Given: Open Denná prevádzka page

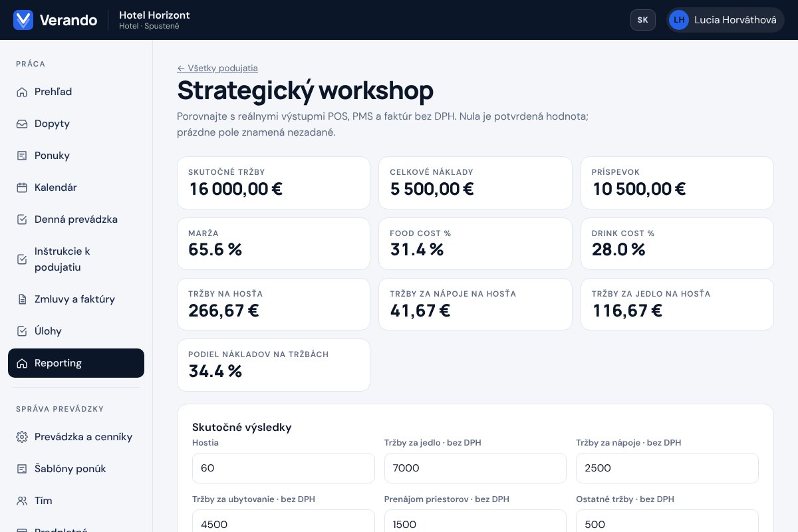Looking at the screenshot, I should 76,219.
